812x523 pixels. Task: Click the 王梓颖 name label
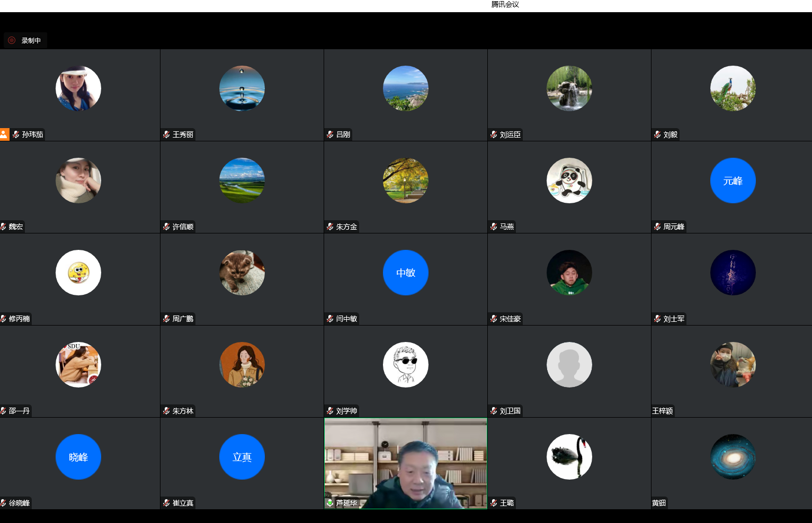[x=663, y=411]
